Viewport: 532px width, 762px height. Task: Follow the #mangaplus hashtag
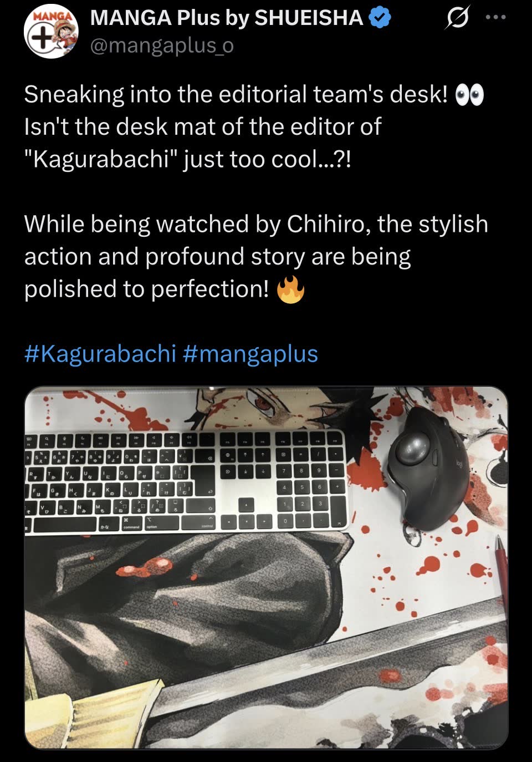click(x=250, y=354)
